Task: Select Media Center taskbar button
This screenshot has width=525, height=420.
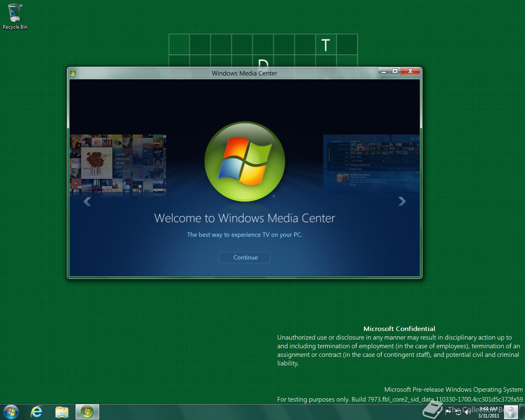Action: click(87, 412)
